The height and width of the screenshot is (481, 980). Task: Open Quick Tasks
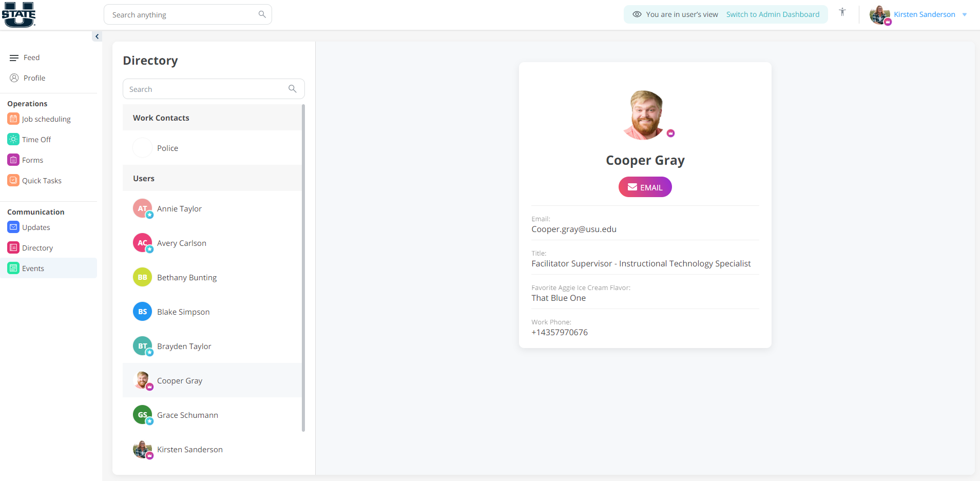point(42,180)
